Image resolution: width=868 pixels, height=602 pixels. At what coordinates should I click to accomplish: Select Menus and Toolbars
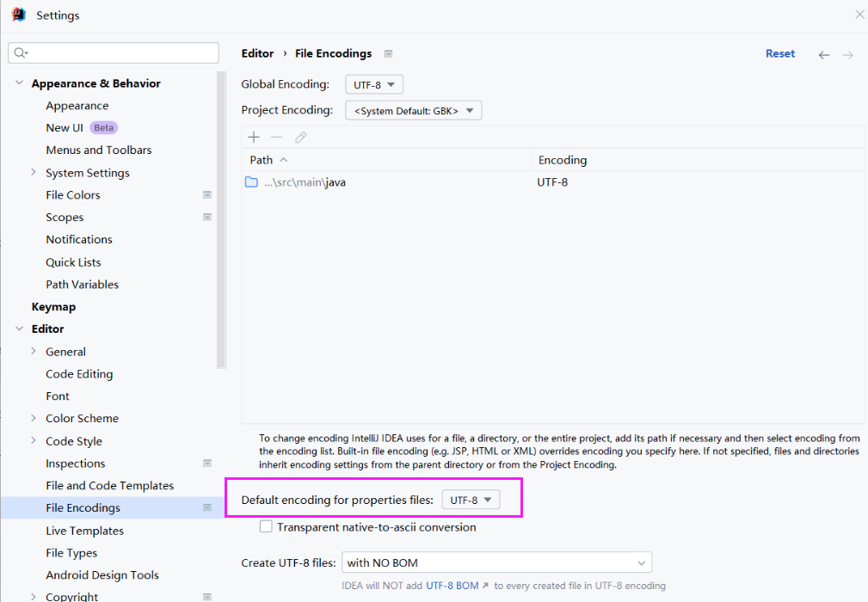(99, 150)
